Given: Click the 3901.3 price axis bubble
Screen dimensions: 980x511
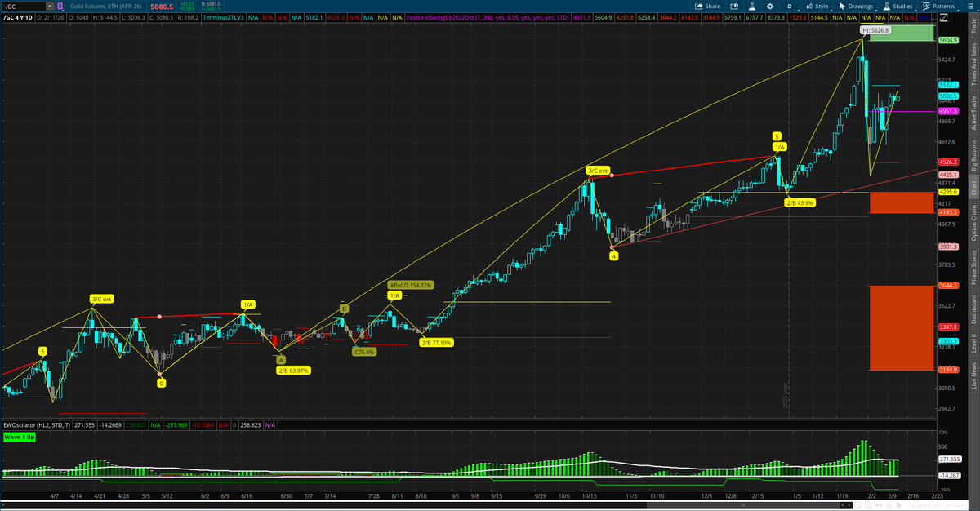Looking at the screenshot, I should point(948,246).
